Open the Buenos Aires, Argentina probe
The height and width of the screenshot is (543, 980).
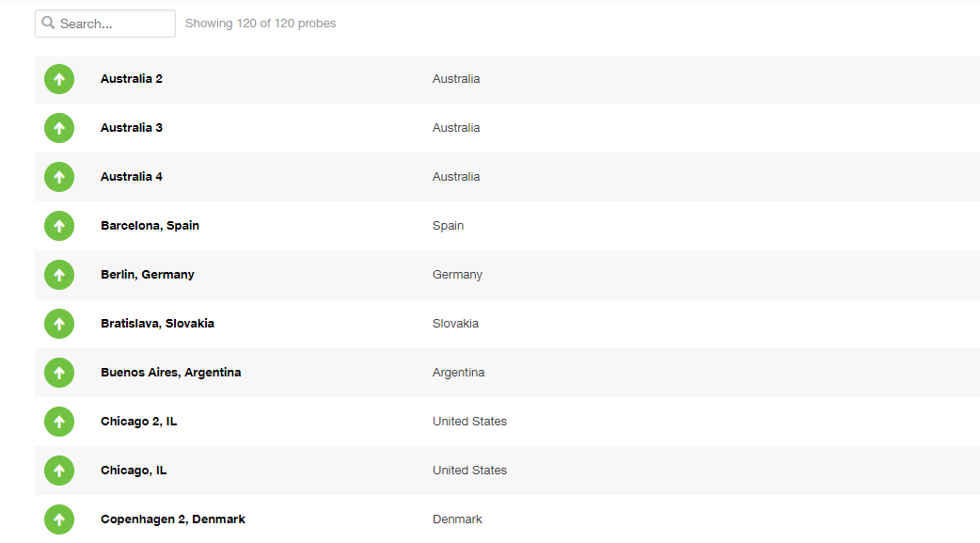[x=170, y=373]
